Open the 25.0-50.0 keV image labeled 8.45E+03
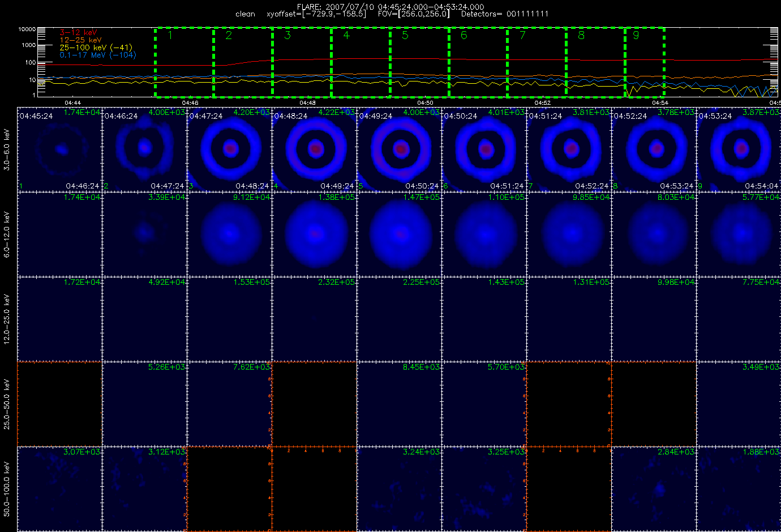The width and height of the screenshot is (781, 532). click(x=400, y=404)
